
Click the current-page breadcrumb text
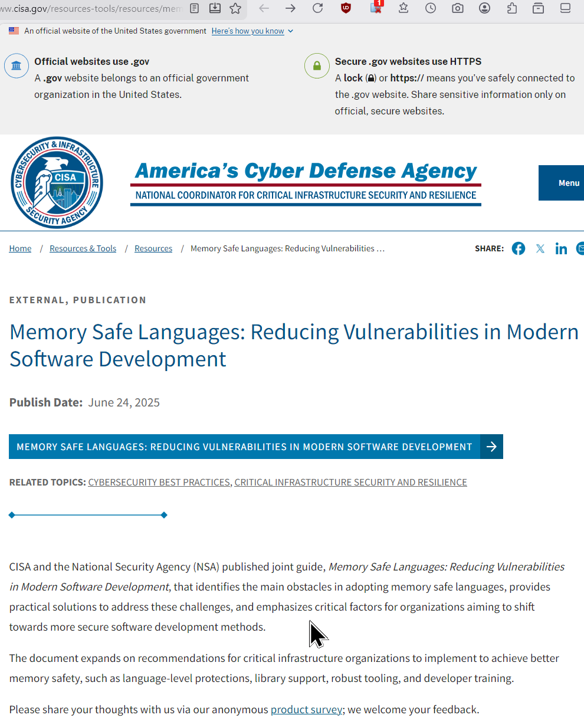[x=287, y=248]
